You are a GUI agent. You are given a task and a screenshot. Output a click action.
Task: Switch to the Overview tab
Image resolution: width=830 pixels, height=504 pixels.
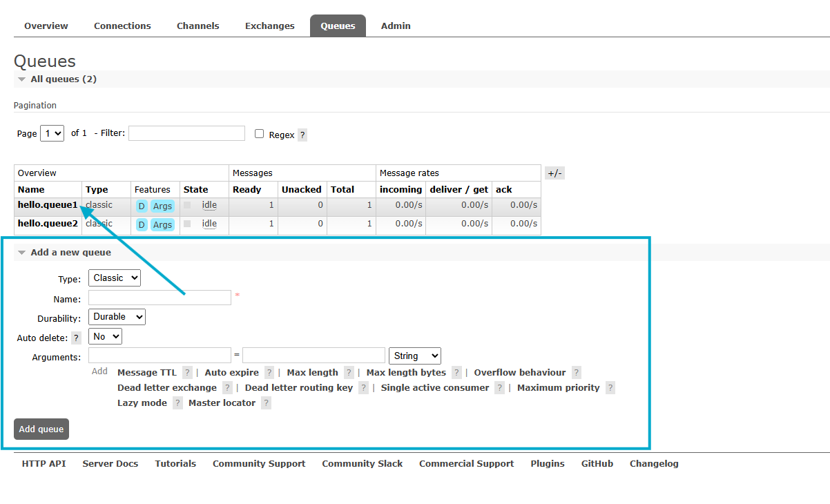point(46,26)
